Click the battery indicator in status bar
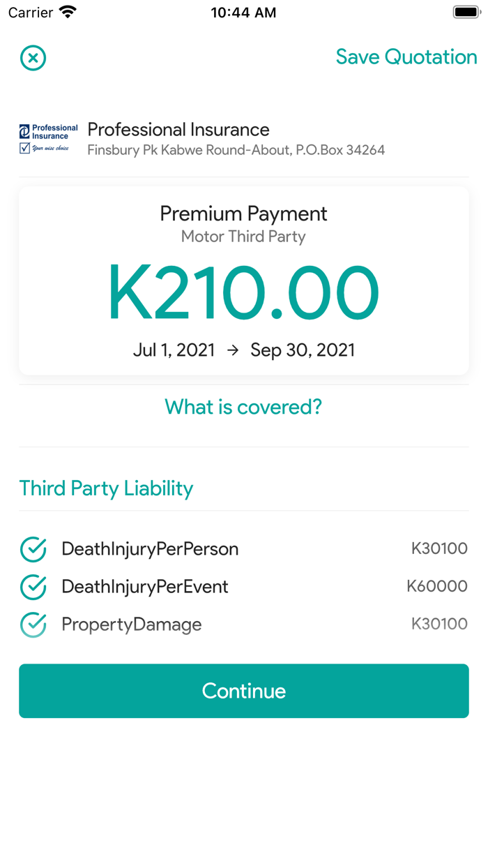 466,11
